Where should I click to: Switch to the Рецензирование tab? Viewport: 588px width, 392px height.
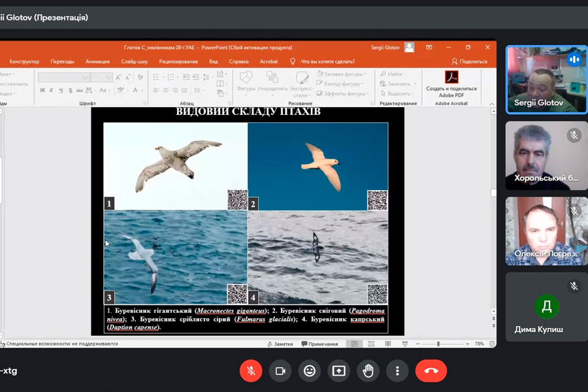[178, 61]
